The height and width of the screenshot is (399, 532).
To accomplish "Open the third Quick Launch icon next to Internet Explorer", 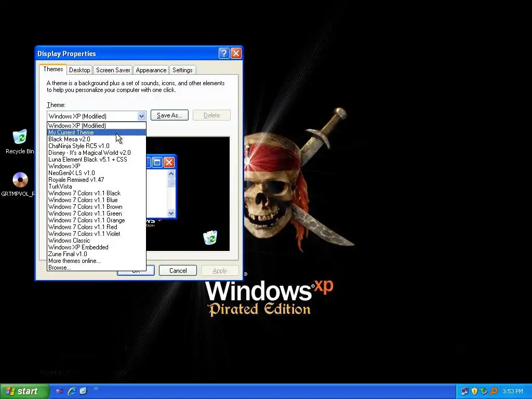I will [84, 391].
